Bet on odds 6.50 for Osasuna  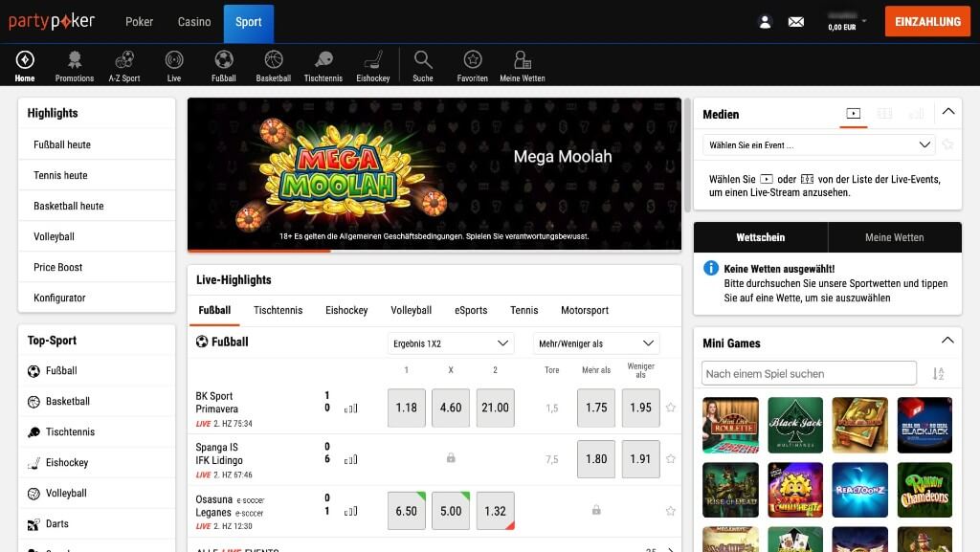(x=406, y=511)
